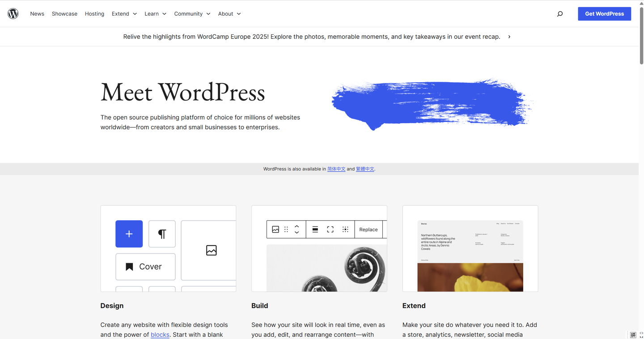Screen dimensions: 644x339
Task: Open the WordCamp Europe 2025 recap banner
Action: click(x=312, y=37)
